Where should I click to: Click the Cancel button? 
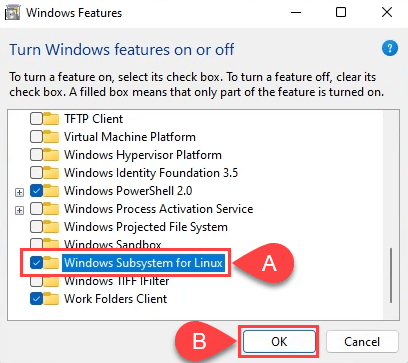point(362,342)
